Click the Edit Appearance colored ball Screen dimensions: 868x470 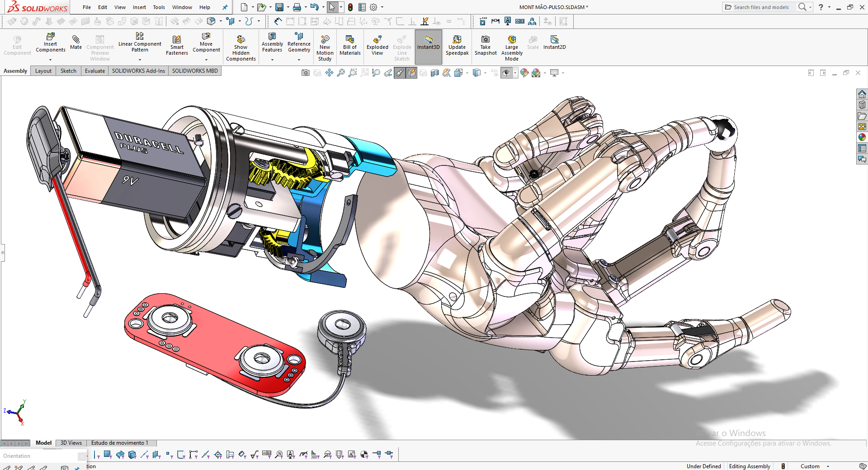(x=524, y=73)
